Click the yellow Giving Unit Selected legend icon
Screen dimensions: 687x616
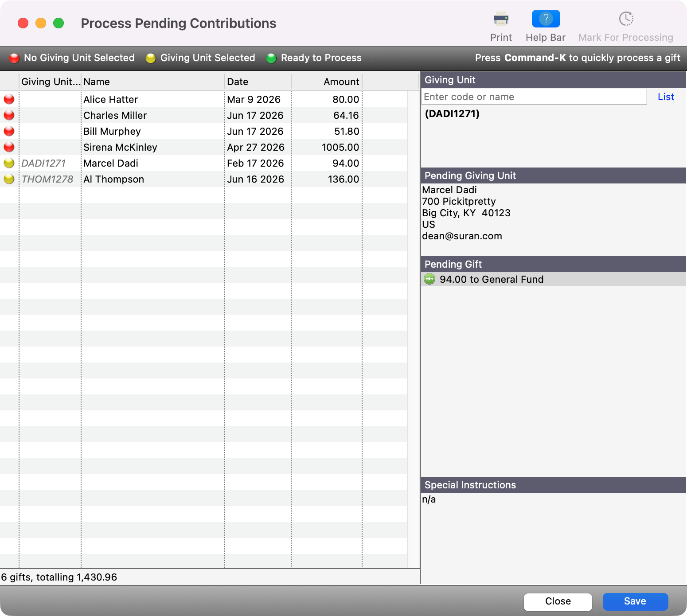tap(151, 58)
